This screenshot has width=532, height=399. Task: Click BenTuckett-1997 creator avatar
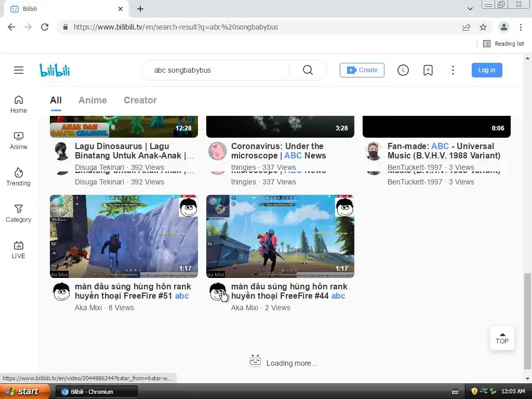pos(374,151)
